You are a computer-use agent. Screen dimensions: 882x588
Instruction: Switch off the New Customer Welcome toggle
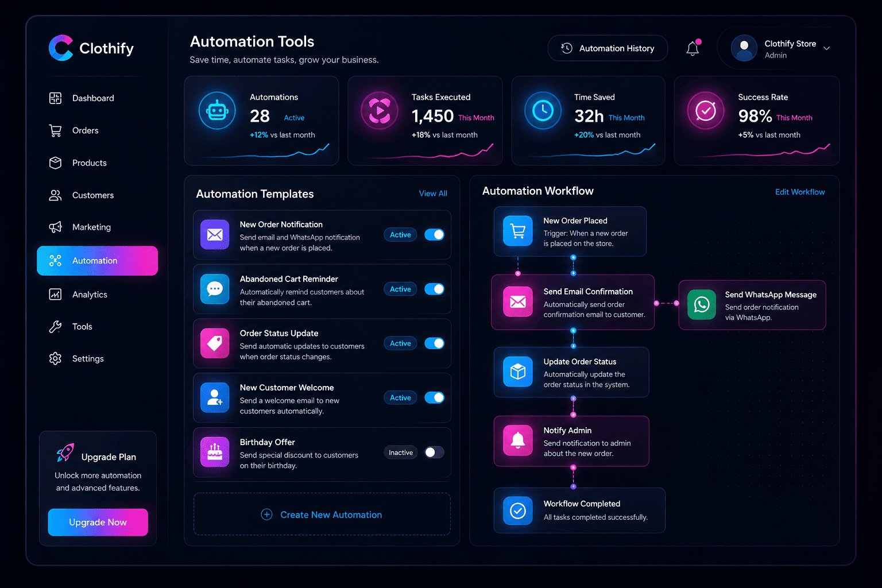tap(434, 397)
